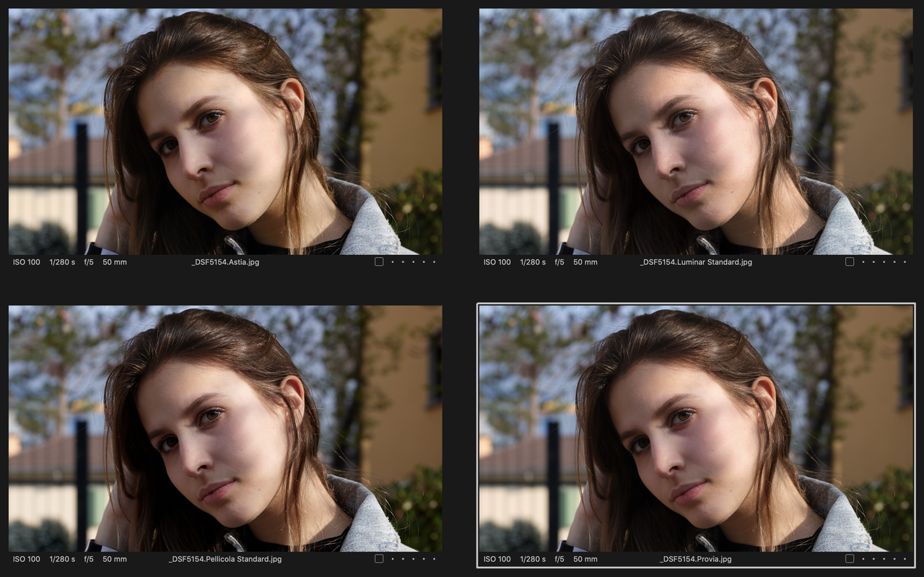Image resolution: width=924 pixels, height=577 pixels.
Task: Set four-star rating dot on Astia image
Action: 424,262
